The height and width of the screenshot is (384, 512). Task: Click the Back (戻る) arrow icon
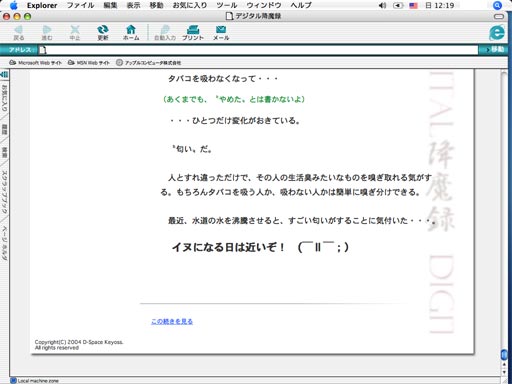[x=18, y=30]
